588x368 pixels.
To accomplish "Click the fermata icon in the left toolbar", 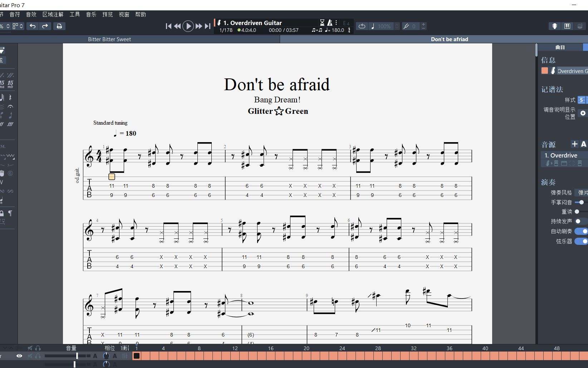I will (x=10, y=106).
